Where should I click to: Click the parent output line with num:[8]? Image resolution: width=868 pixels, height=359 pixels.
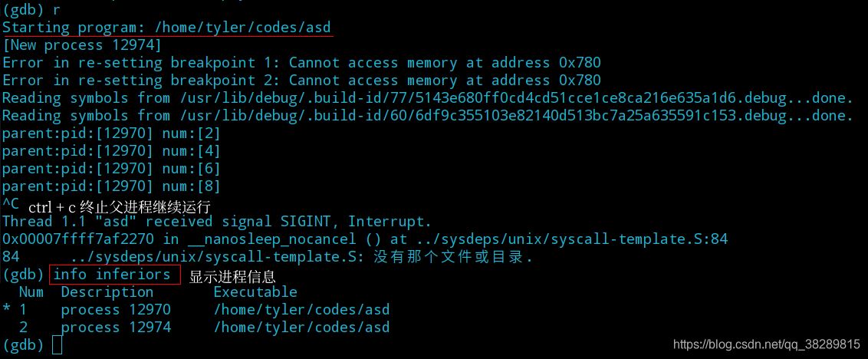(x=111, y=186)
